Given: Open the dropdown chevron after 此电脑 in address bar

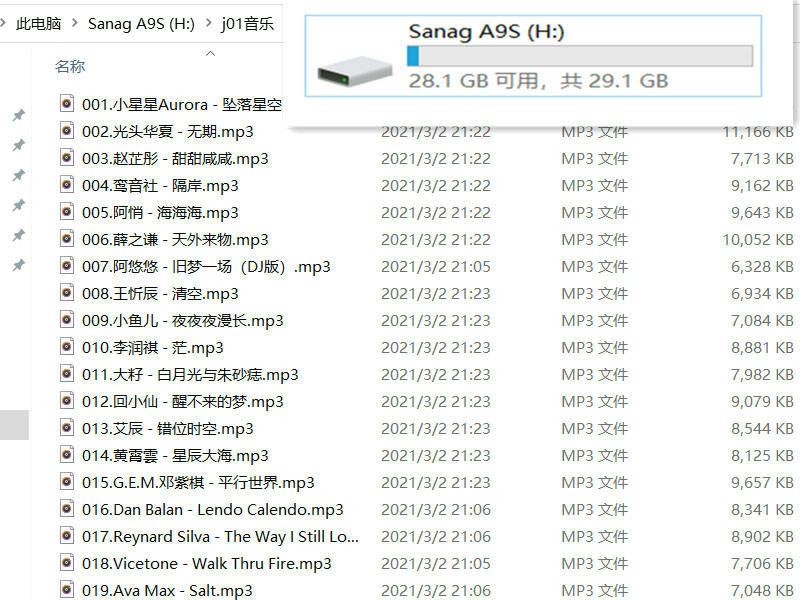Looking at the screenshot, I should (x=75, y=23).
